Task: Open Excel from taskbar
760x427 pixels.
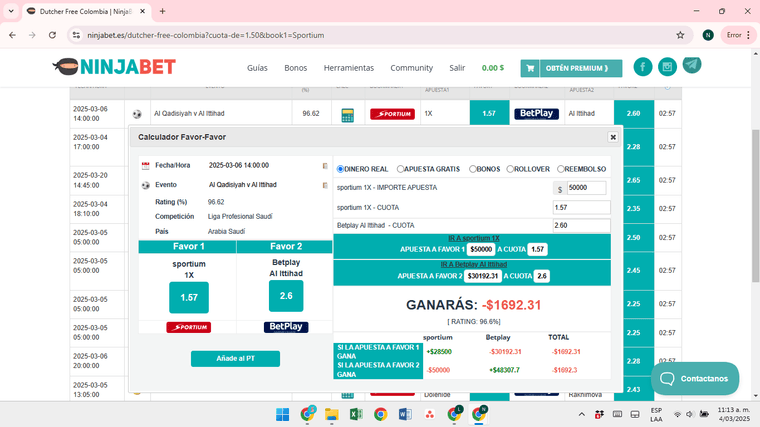Action: [356, 414]
